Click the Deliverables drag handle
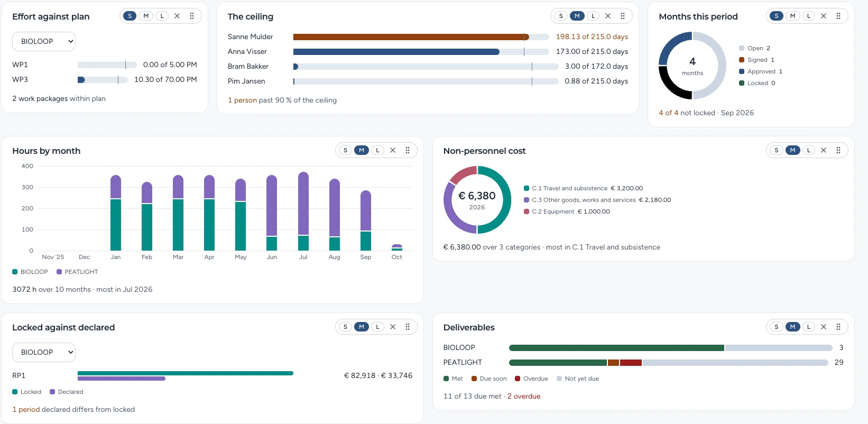This screenshot has width=868, height=424. tap(838, 327)
